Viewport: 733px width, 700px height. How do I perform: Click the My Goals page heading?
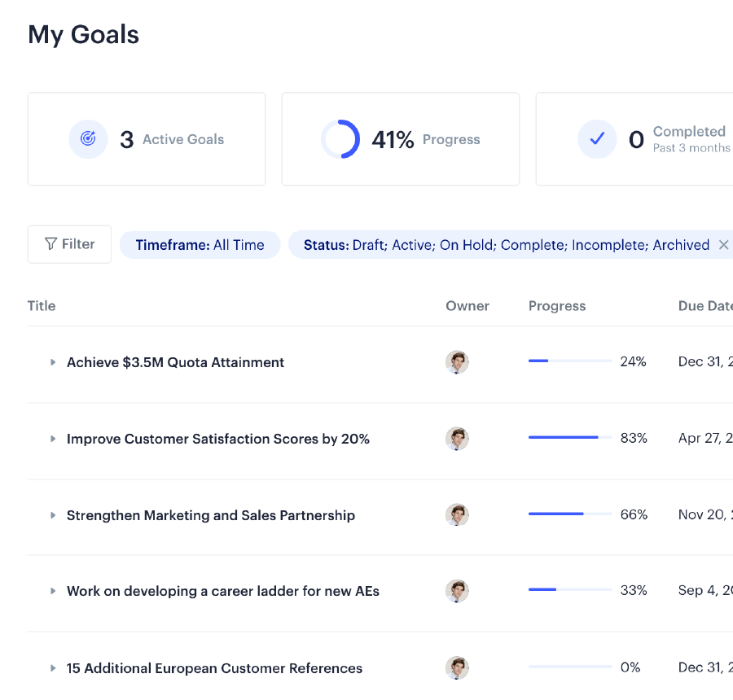click(83, 35)
